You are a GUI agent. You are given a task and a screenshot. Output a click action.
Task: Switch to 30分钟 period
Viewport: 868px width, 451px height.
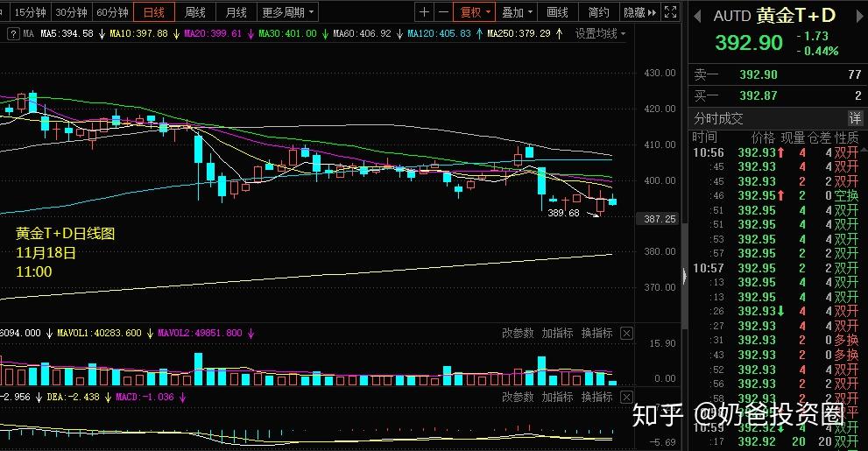(72, 12)
